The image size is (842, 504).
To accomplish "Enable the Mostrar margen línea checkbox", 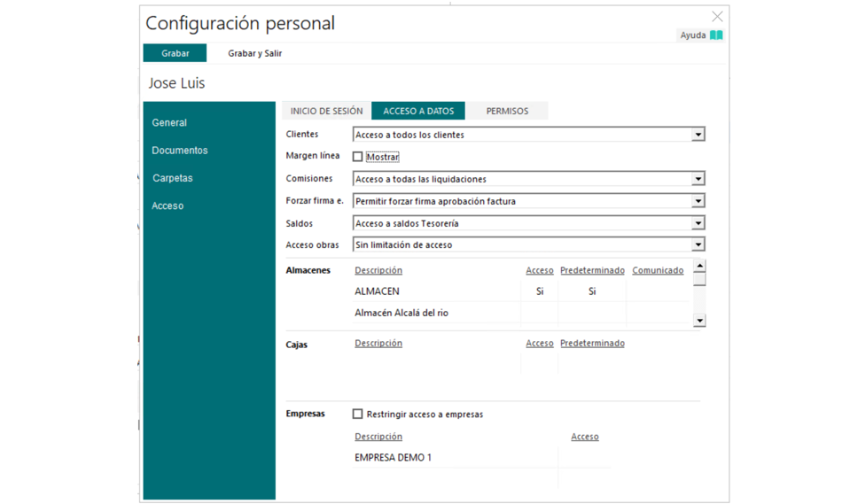I will (358, 157).
